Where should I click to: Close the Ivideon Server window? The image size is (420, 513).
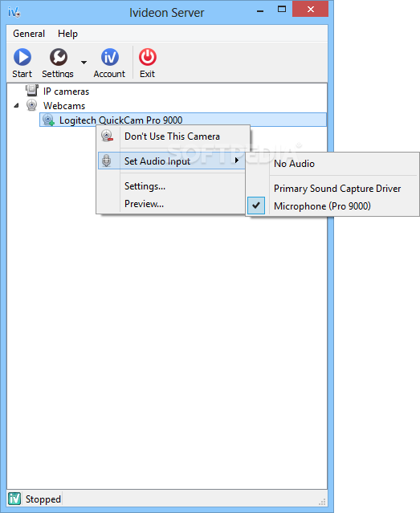[x=310, y=9]
